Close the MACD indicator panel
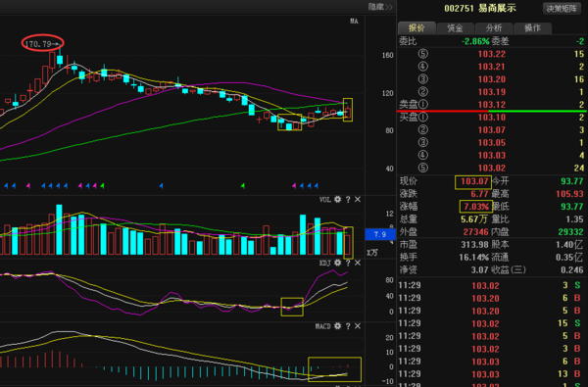The image size is (588, 387). click(x=358, y=326)
